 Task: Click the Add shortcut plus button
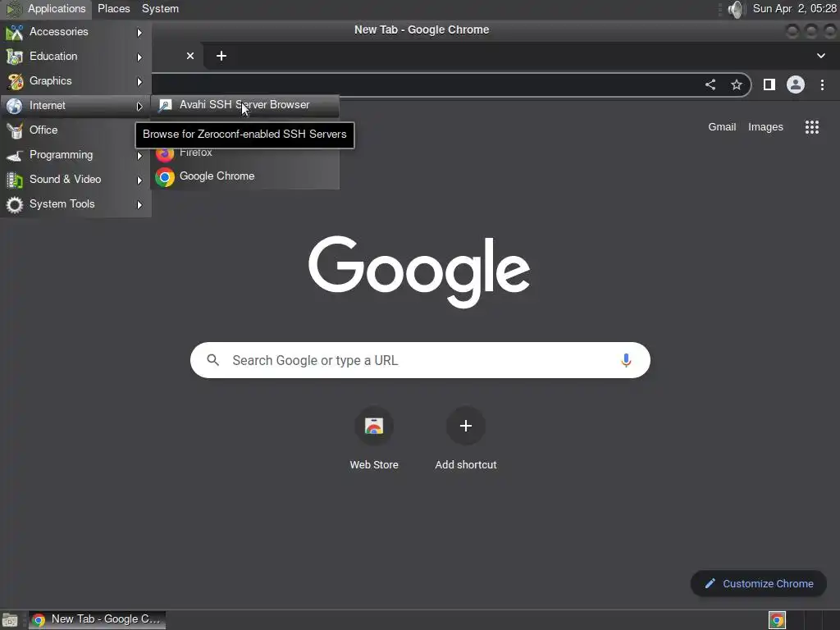[466, 426]
